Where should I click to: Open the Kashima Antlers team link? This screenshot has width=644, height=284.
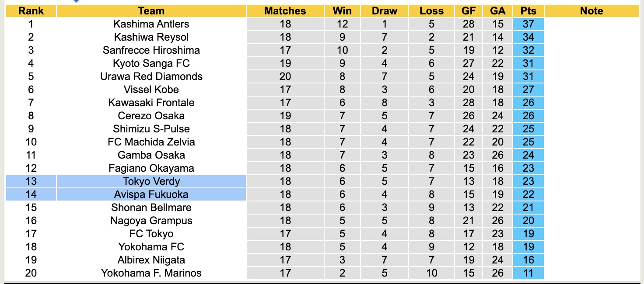click(x=151, y=24)
